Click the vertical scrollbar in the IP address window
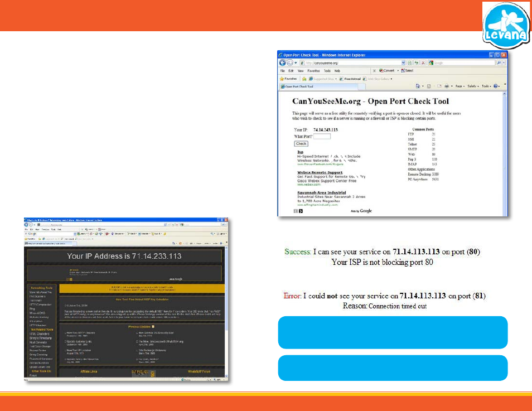Viewport: 532px width, 411px height. [226, 312]
